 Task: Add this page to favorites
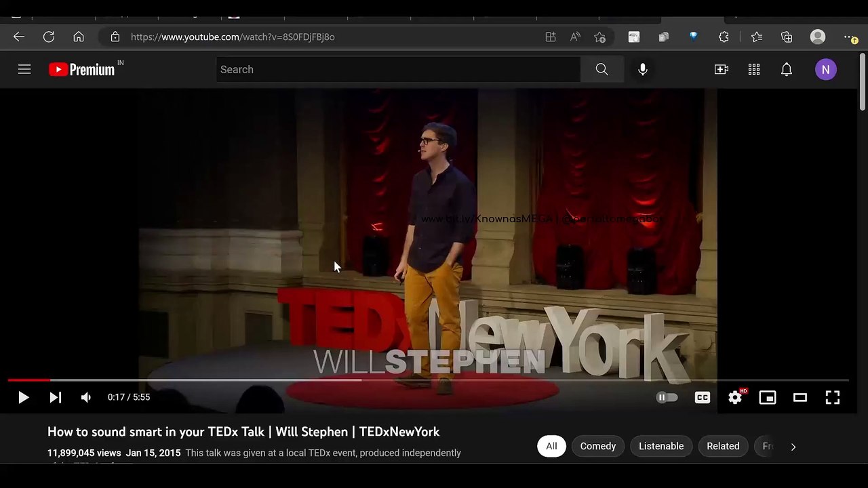click(x=599, y=37)
